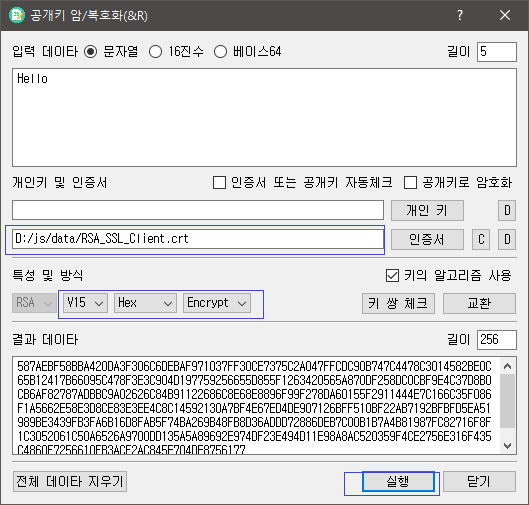
Task: Open the V15 padding dropdown
Action: coord(86,303)
